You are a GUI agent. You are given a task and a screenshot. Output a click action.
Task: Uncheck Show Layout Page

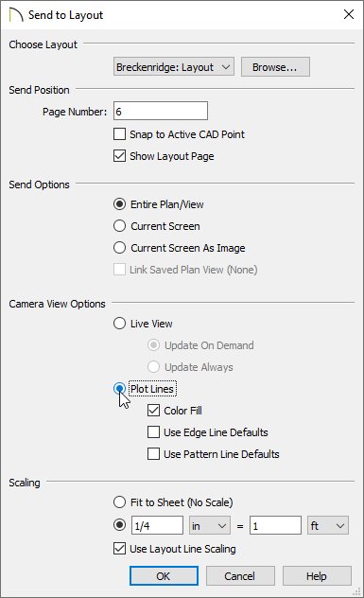click(120, 156)
